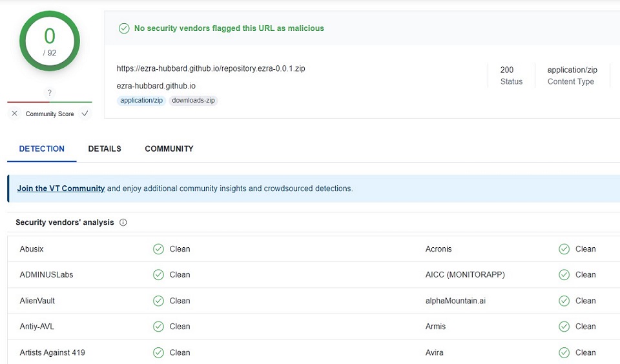Click the Clean check icon for ADMINUSLabs

pyautogui.click(x=159, y=275)
